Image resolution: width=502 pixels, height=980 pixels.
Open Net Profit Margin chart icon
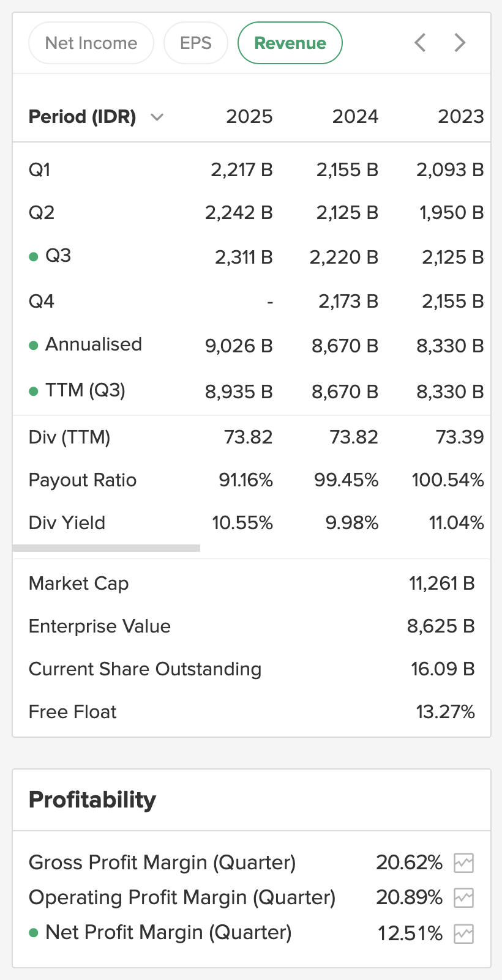[463, 934]
